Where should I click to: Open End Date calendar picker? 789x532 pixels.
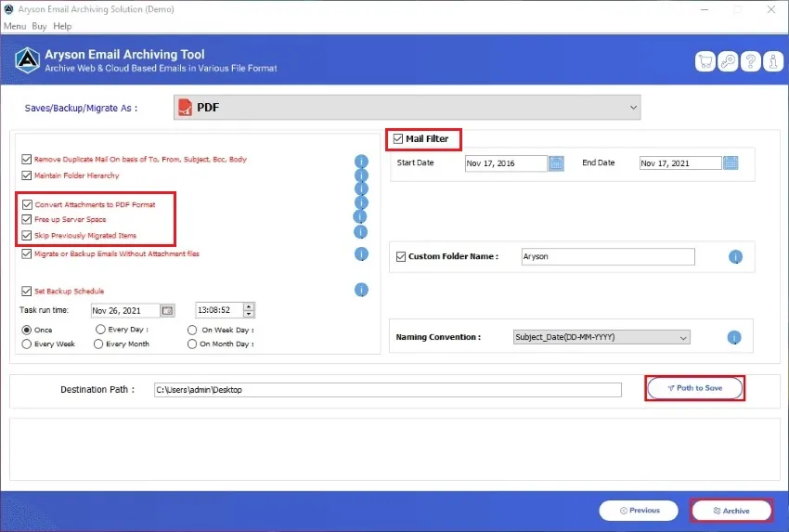(x=731, y=162)
